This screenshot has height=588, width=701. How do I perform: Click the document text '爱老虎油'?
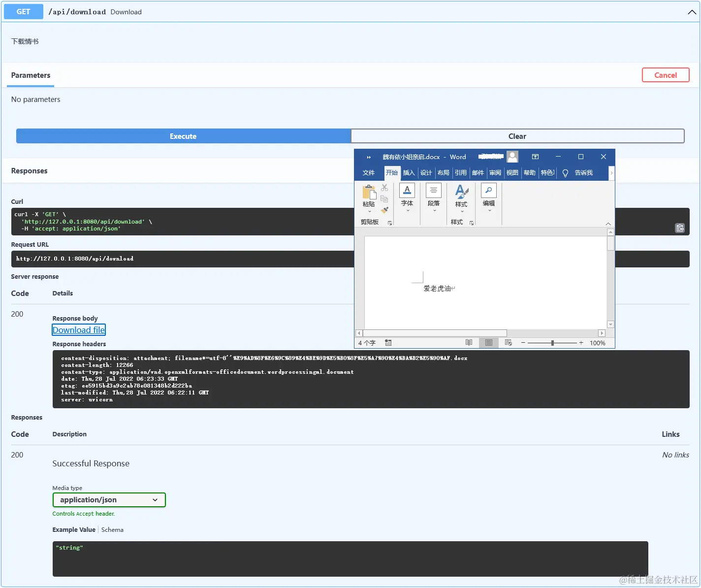coord(437,289)
